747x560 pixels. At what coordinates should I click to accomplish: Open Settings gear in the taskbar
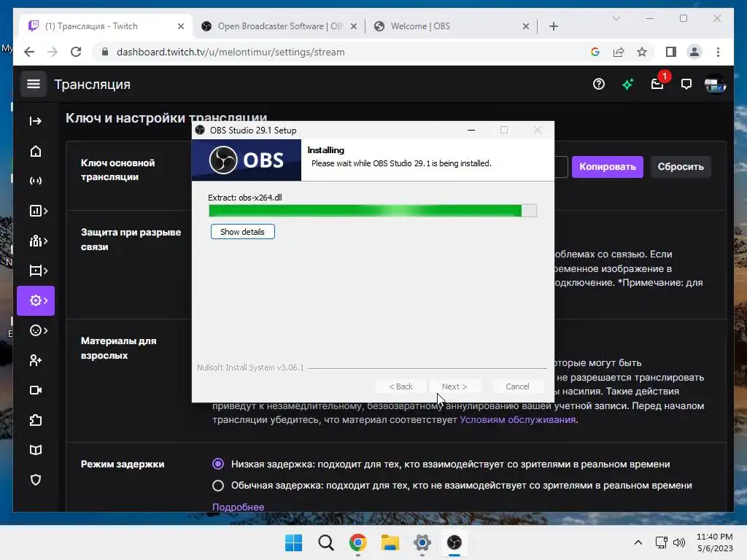[422, 542]
